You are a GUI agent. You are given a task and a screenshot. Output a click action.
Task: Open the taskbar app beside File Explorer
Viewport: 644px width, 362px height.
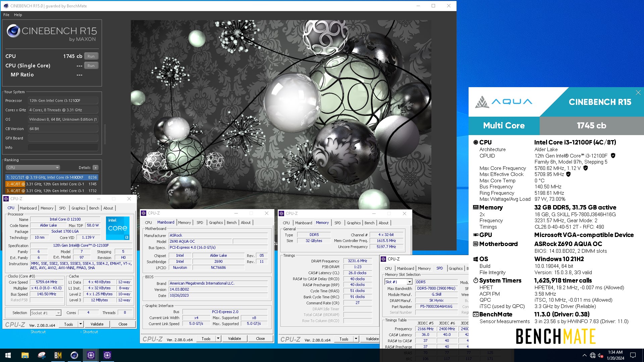click(41, 355)
